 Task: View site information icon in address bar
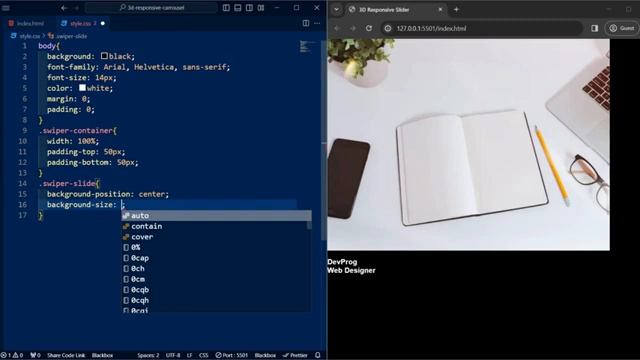(388, 28)
